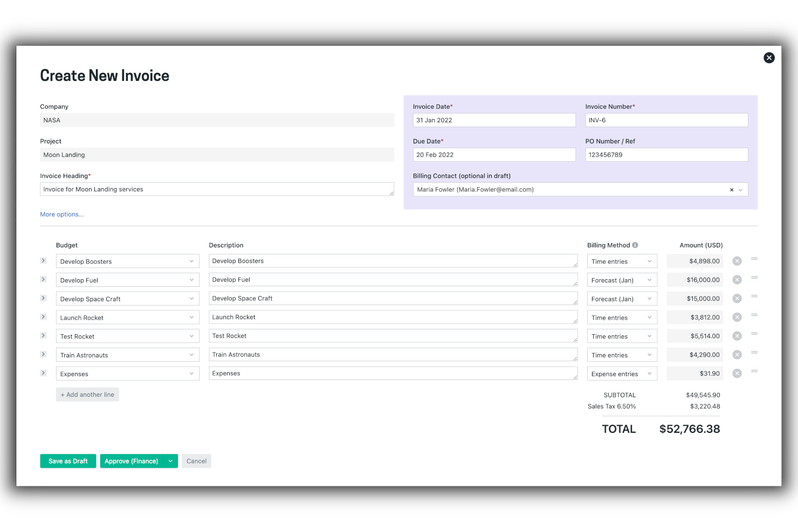This screenshot has height=532, width=798.
Task: Click the TOTAL $52,766.38 value
Action: tap(690, 429)
